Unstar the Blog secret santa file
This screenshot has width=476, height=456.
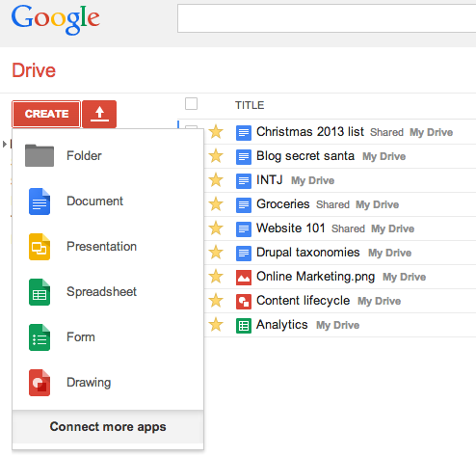coord(216,156)
